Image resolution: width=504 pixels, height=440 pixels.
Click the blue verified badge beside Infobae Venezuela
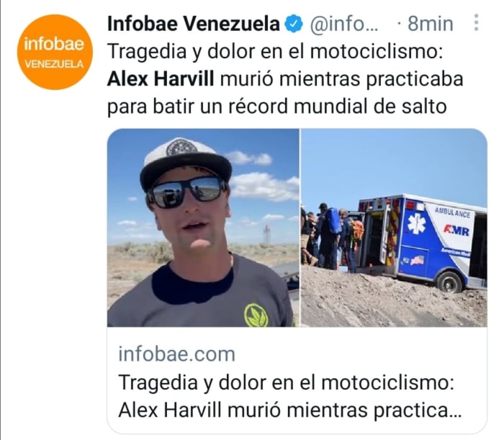pyautogui.click(x=294, y=24)
